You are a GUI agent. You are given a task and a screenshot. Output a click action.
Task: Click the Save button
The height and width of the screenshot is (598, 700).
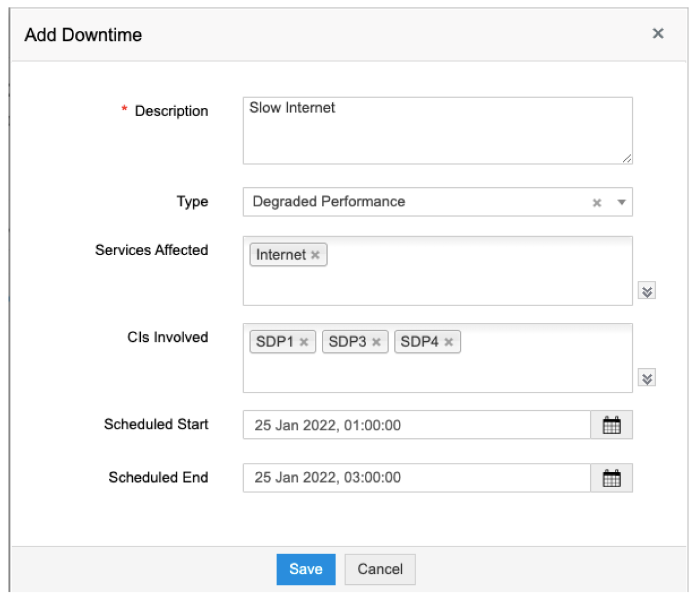click(x=306, y=569)
